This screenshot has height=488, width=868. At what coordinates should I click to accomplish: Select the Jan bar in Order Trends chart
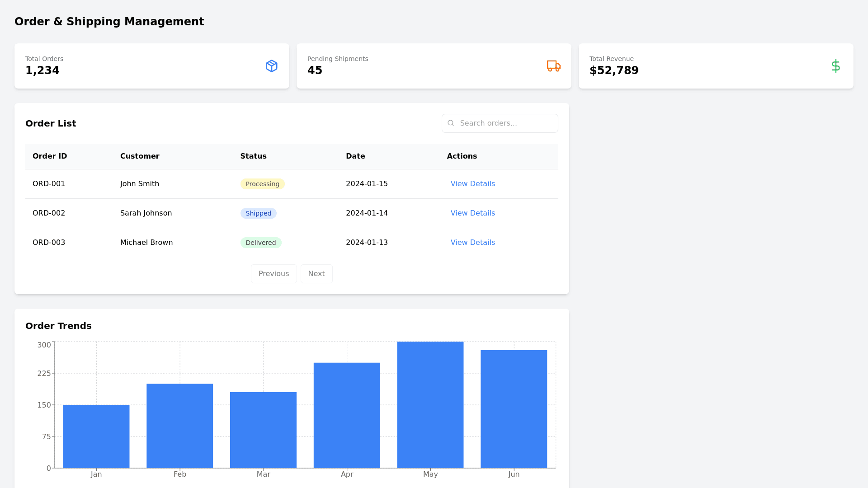96,436
